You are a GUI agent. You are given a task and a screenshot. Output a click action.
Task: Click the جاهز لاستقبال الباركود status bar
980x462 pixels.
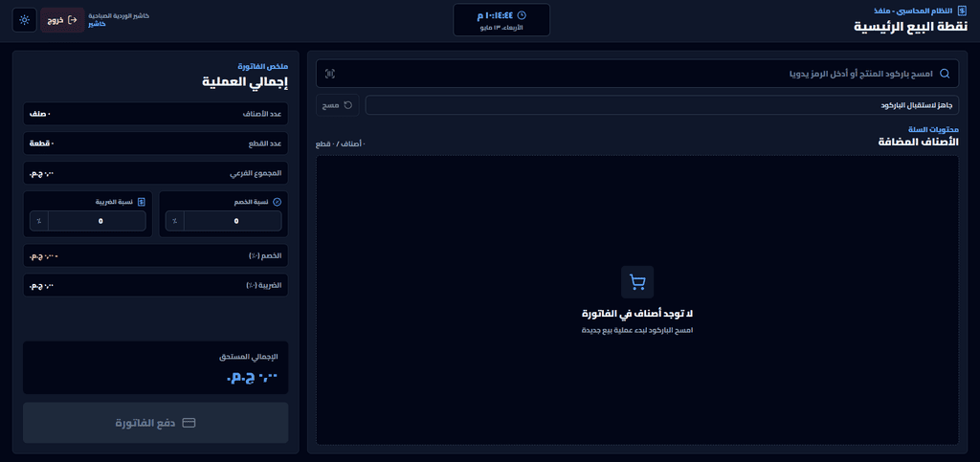point(662,105)
